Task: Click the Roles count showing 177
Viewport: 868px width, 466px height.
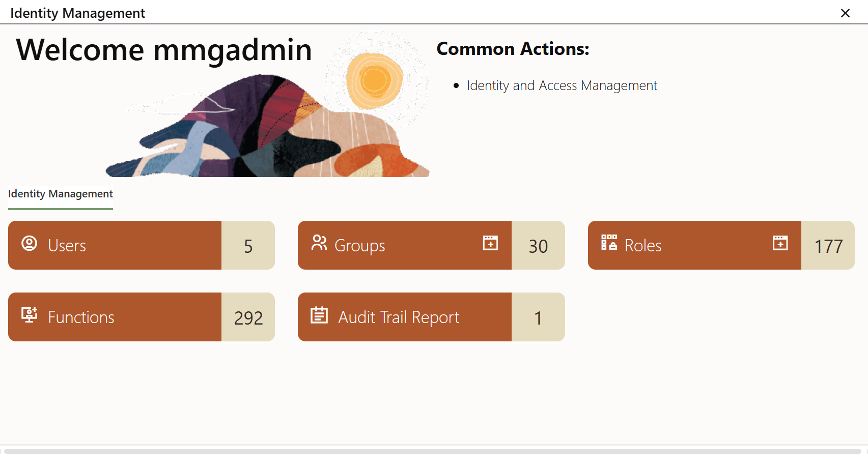Action: click(x=828, y=245)
